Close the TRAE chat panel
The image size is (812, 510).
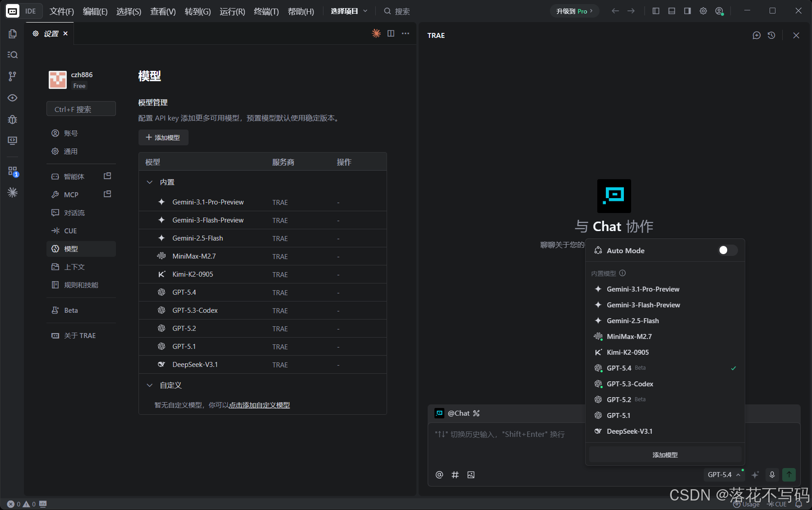(796, 35)
